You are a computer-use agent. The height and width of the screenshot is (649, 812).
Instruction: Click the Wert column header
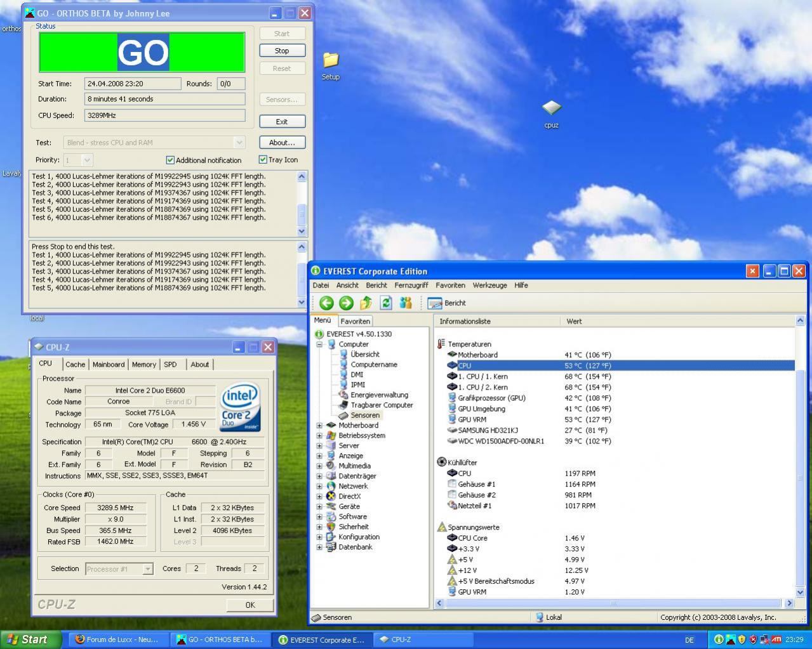pos(574,321)
